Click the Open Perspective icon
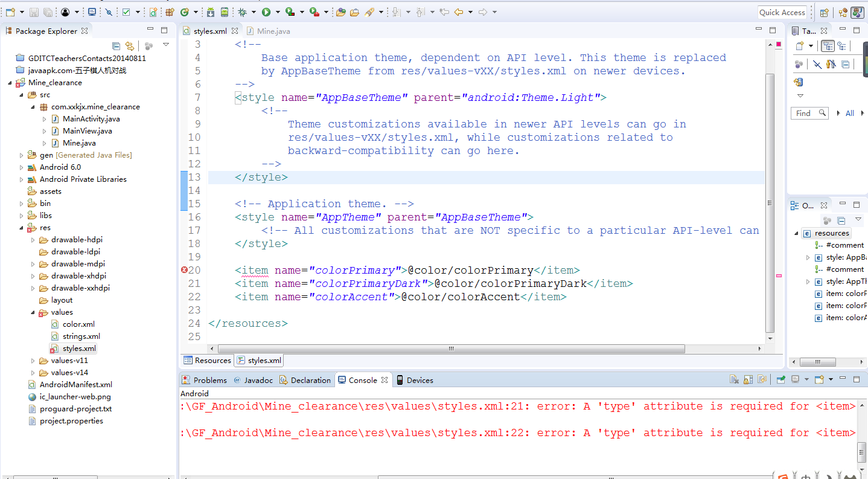 coord(825,12)
